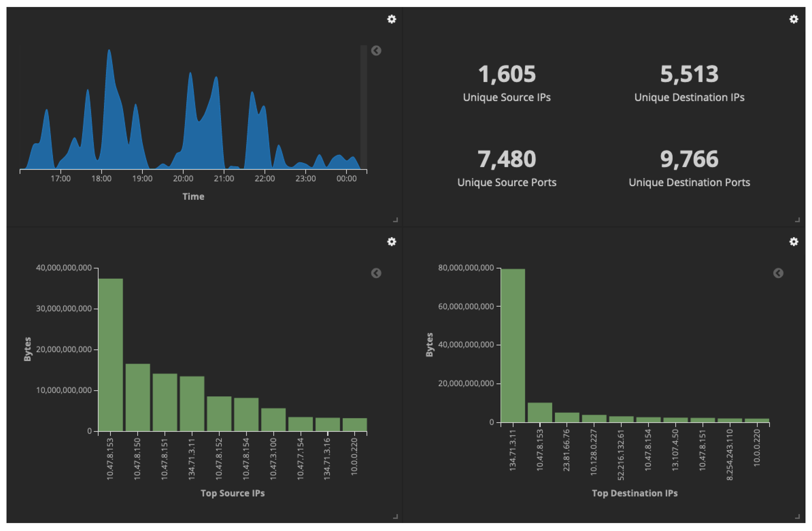Click the 23.81.66.76 destination IP label

click(566, 450)
